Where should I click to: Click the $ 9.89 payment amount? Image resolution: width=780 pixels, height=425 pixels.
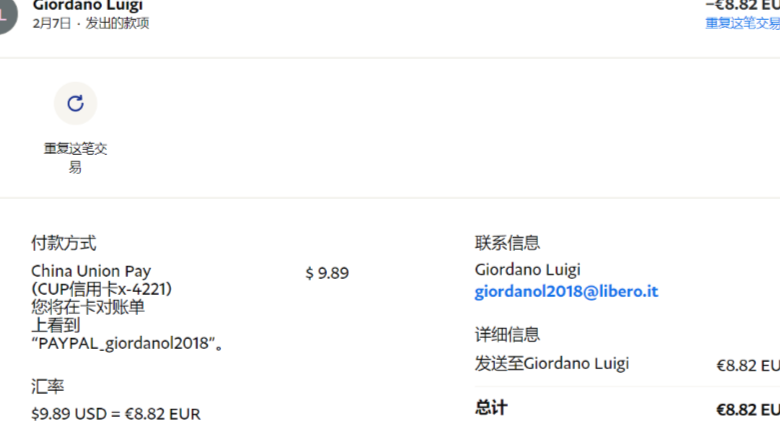(327, 273)
